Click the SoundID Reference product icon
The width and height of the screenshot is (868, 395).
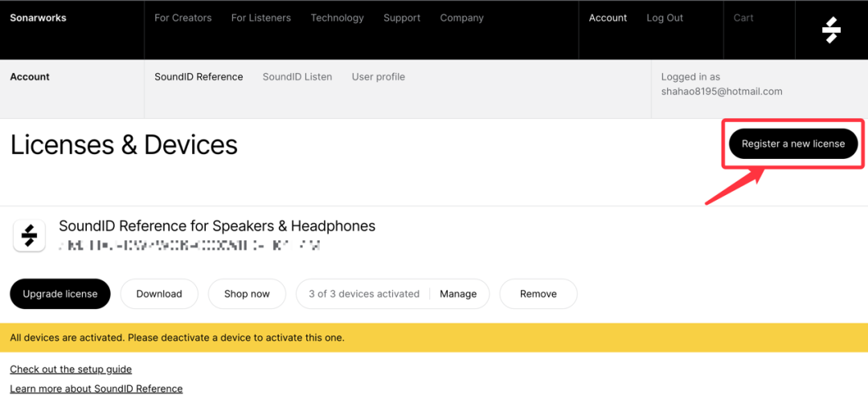29,236
